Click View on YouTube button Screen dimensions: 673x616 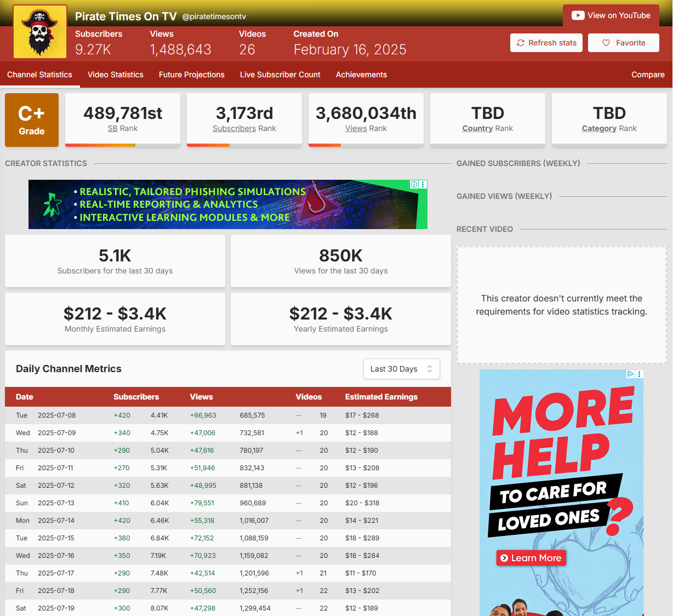pos(611,15)
